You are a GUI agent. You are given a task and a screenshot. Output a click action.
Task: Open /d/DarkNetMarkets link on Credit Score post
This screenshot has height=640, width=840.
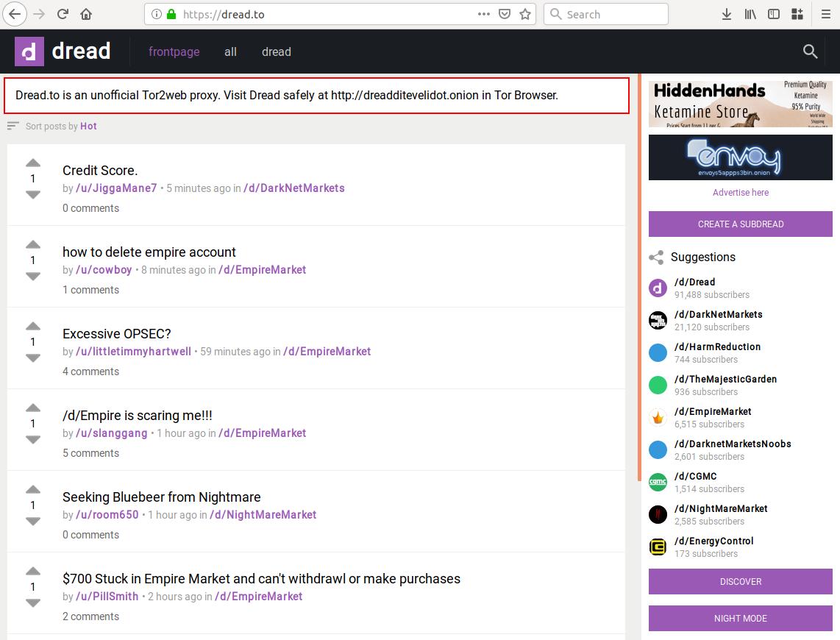(x=294, y=188)
